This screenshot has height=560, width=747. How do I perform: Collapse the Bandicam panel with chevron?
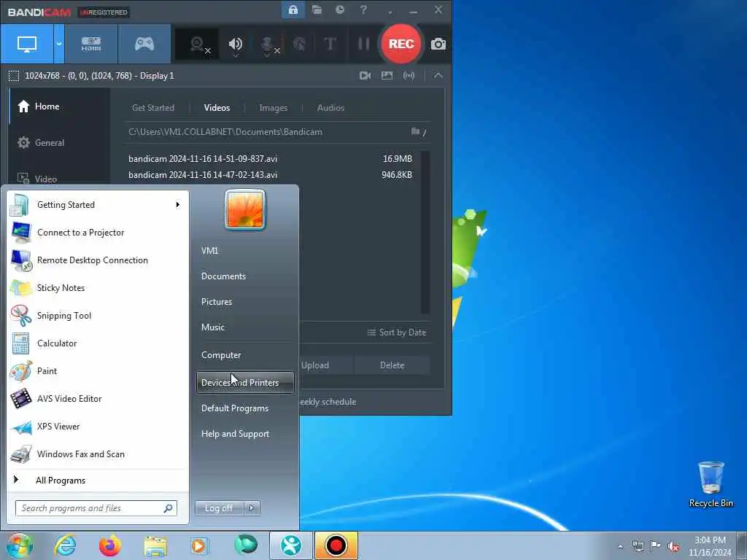tap(438, 75)
